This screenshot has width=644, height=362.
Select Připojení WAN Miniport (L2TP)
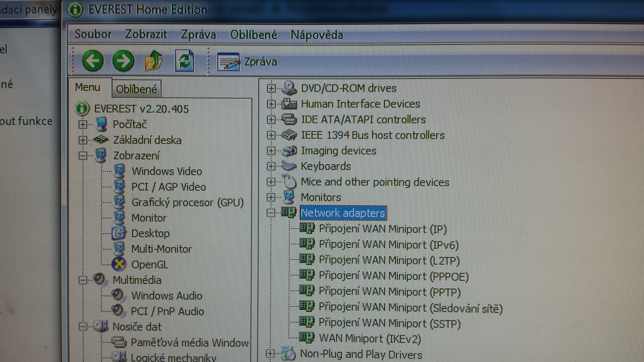[389, 260]
